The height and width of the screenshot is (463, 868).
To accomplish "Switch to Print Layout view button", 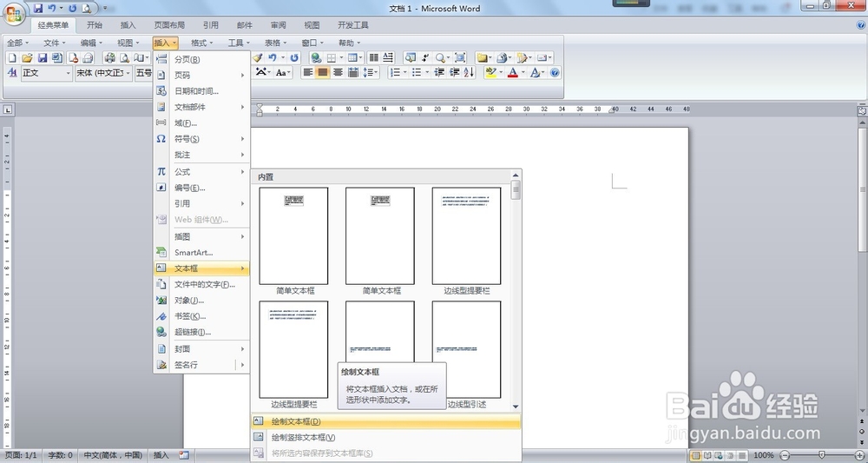I will click(x=696, y=455).
